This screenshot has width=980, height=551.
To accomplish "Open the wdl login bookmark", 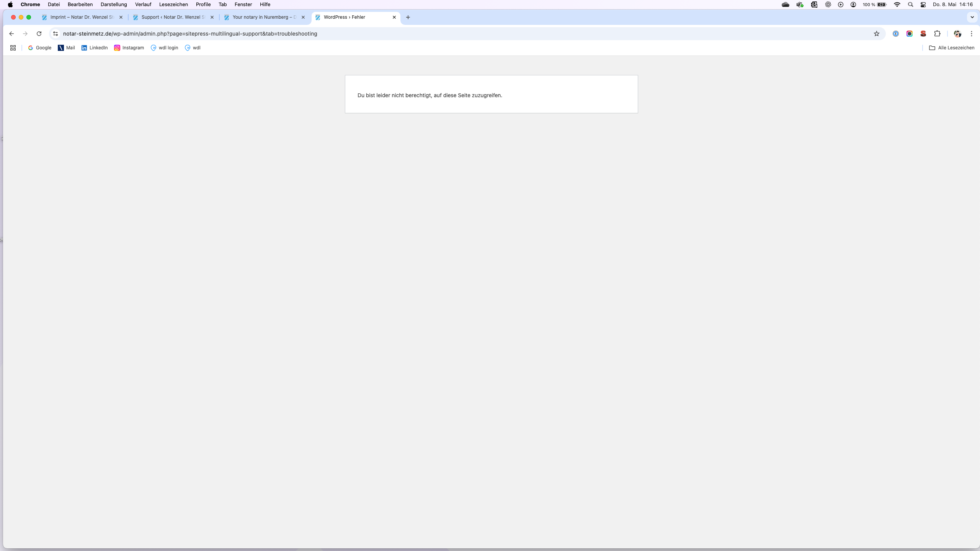I will (x=164, y=48).
